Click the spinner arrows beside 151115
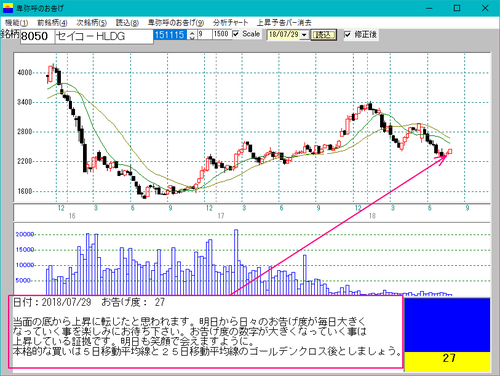The height and width of the screenshot is (376, 500). pos(192,35)
